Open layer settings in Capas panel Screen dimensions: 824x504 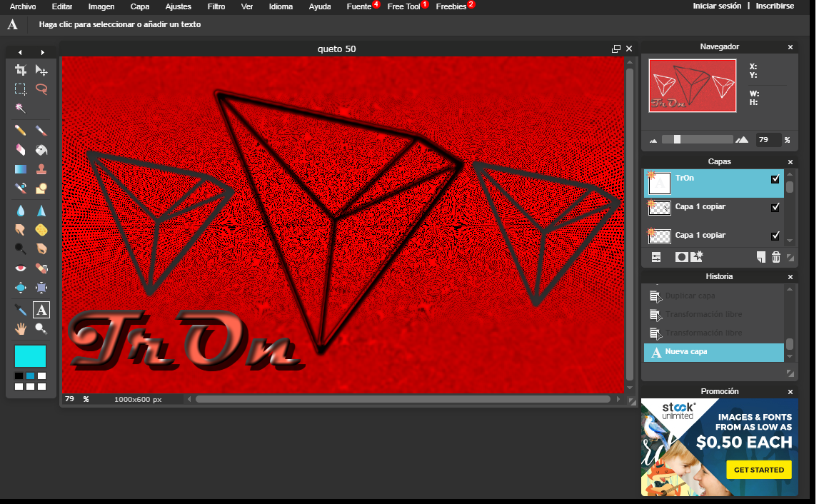(x=656, y=257)
